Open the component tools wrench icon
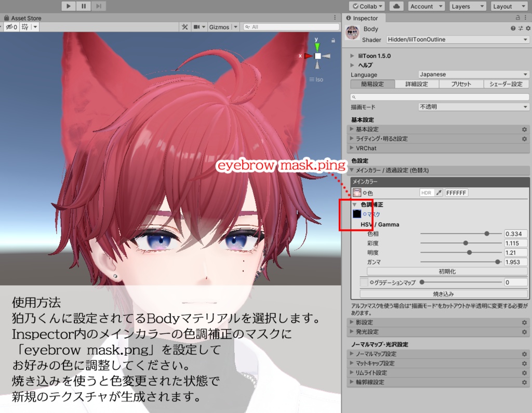532x413 pixels. [x=184, y=27]
